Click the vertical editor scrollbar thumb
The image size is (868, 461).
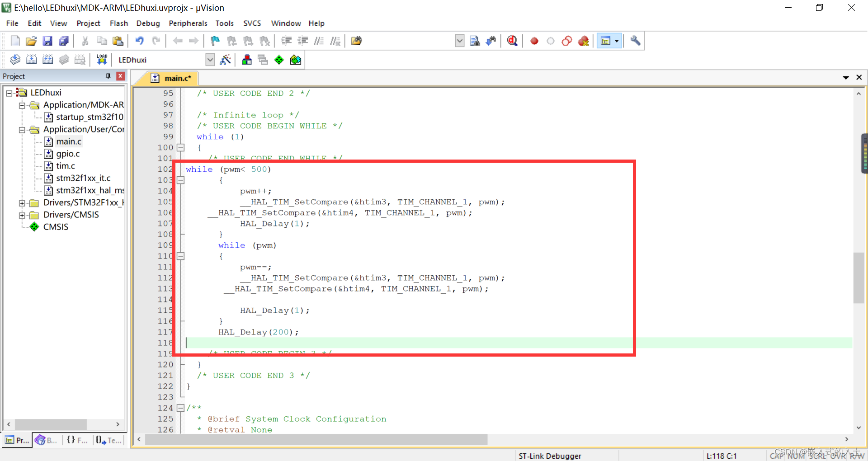[x=859, y=278]
